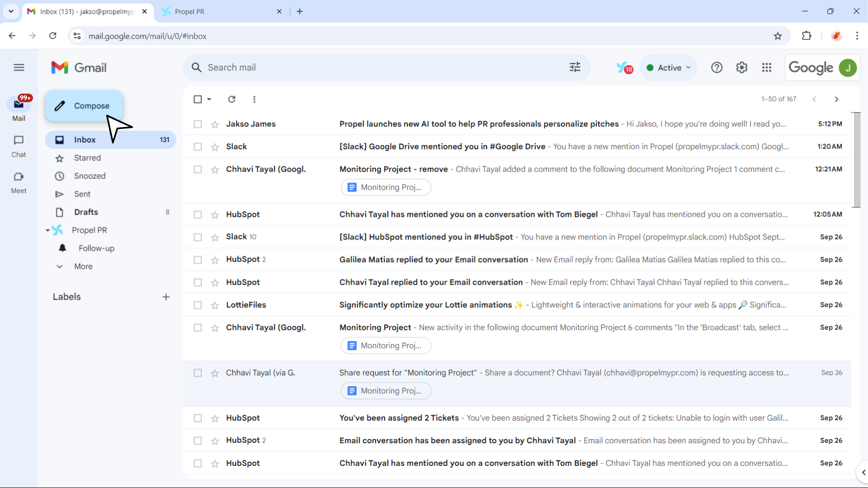
Task: Open Monitoring Proj attachment under the 12:21 AM email
Action: pos(386,187)
